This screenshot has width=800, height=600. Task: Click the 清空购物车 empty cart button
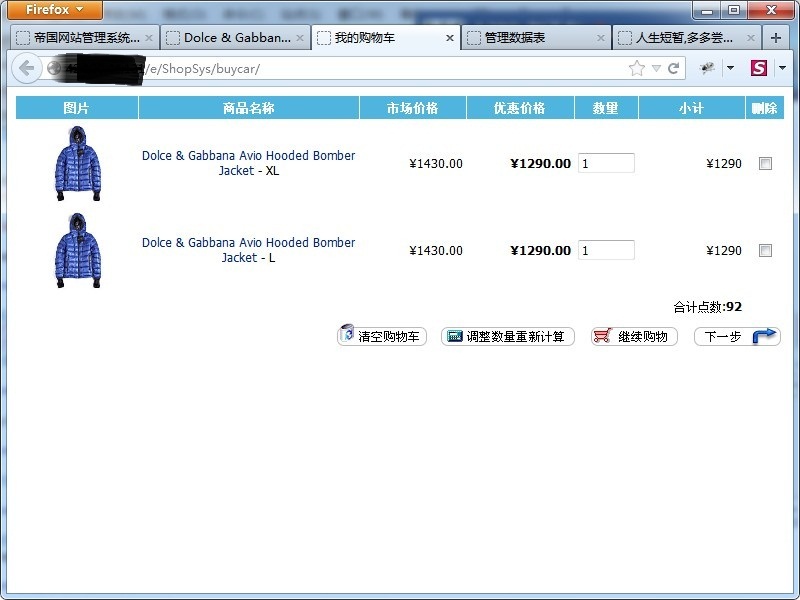click(x=382, y=336)
